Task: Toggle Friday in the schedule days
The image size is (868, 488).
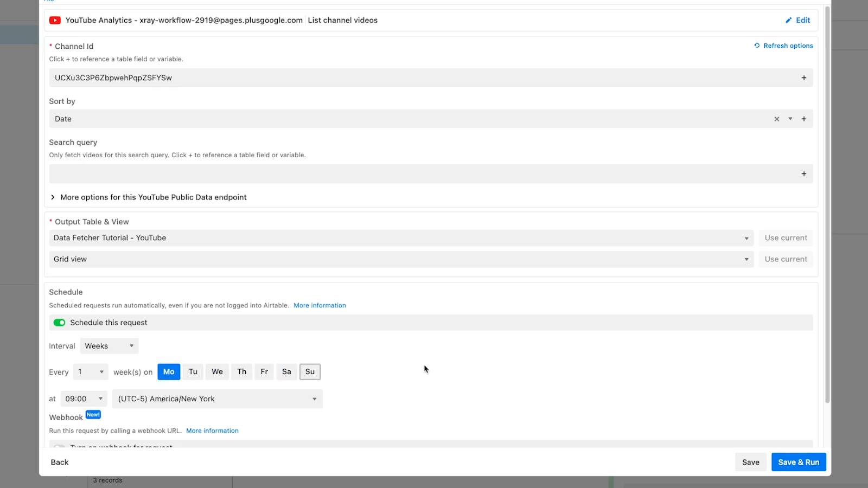Action: (264, 372)
